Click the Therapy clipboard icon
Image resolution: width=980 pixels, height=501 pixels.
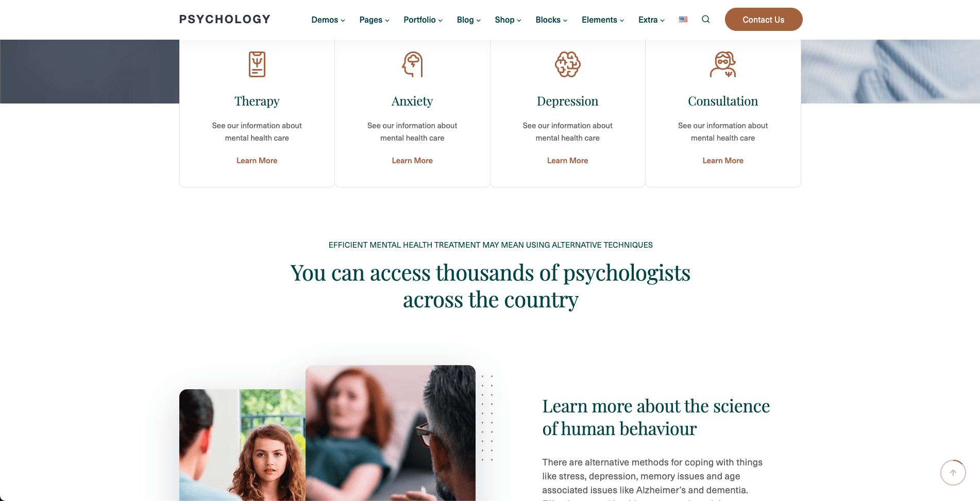pos(257,64)
